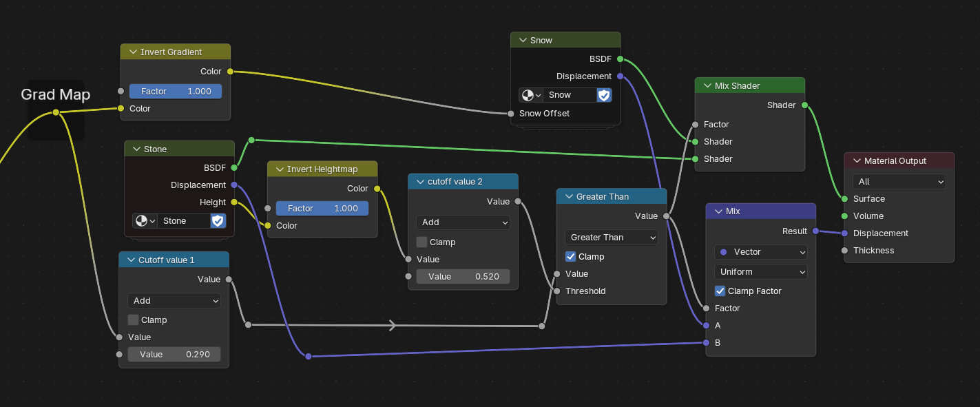Click the Mix node A input socket

coord(706,326)
